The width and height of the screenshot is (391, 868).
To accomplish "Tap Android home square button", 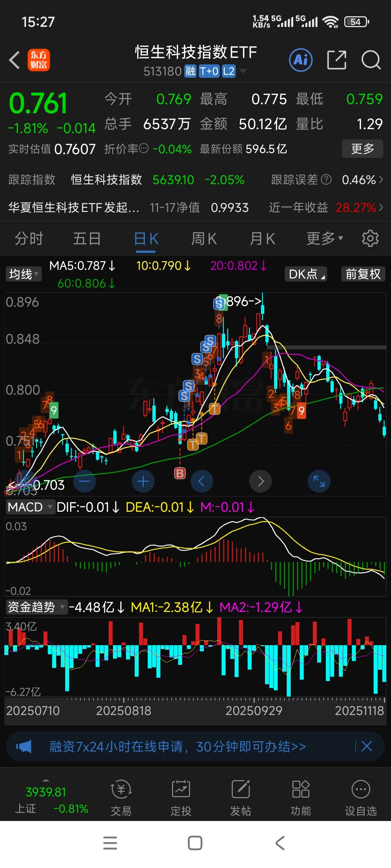I will point(195,843).
